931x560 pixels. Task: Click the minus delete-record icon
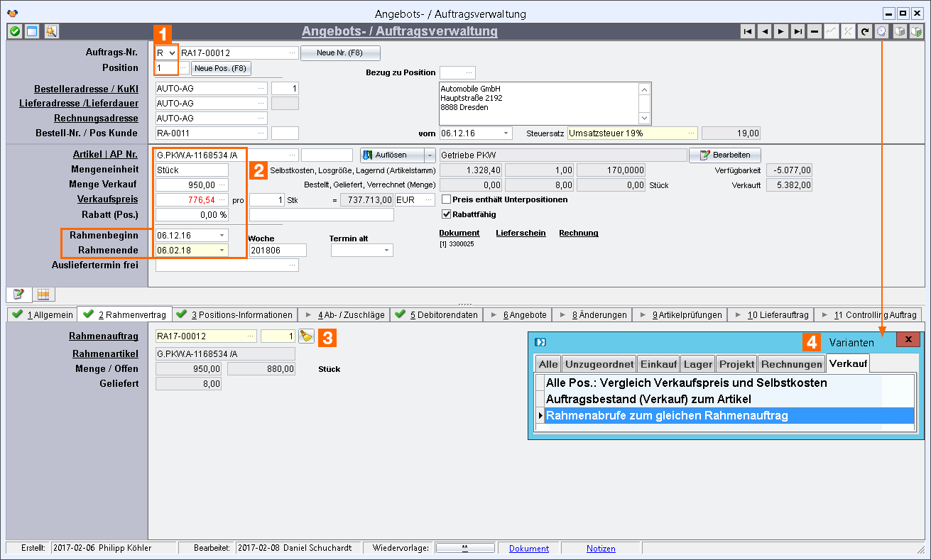(x=815, y=31)
